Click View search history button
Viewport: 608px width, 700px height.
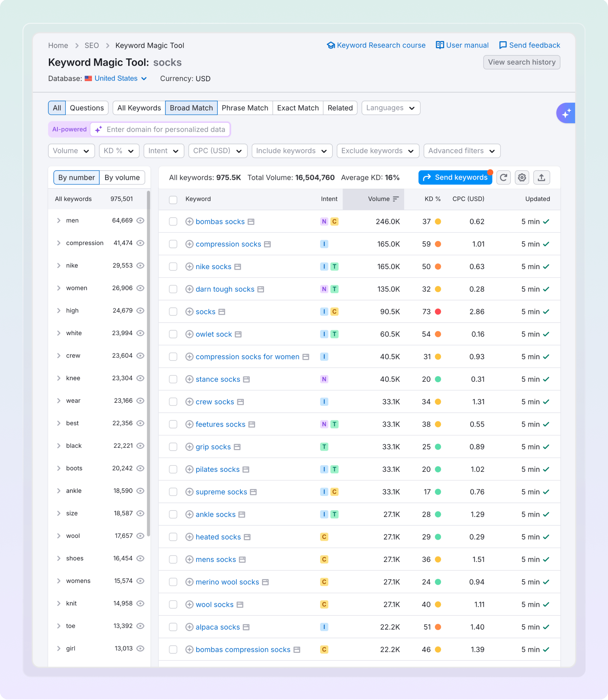point(521,62)
